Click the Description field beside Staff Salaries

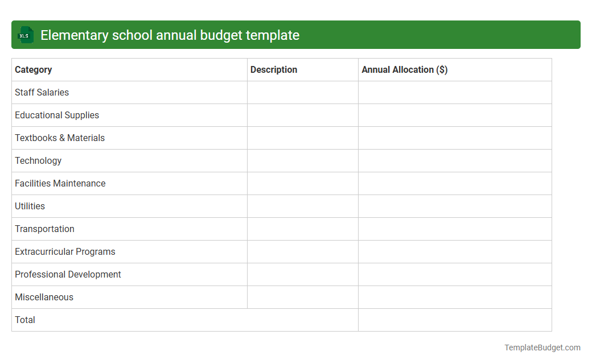(302, 92)
